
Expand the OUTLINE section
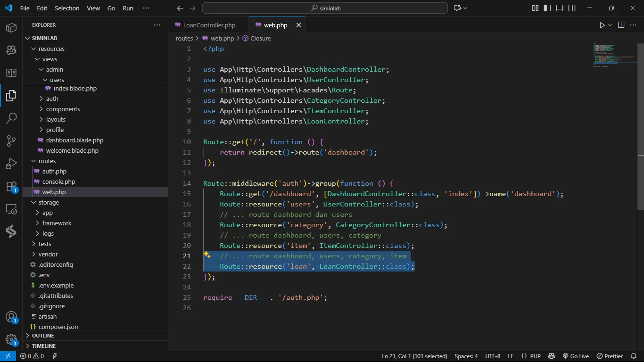(x=43, y=336)
